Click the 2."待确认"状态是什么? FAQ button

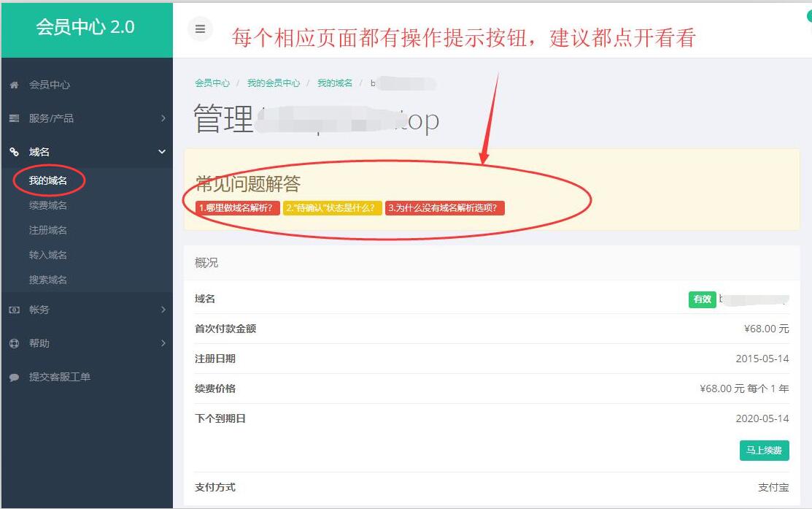[x=333, y=208]
